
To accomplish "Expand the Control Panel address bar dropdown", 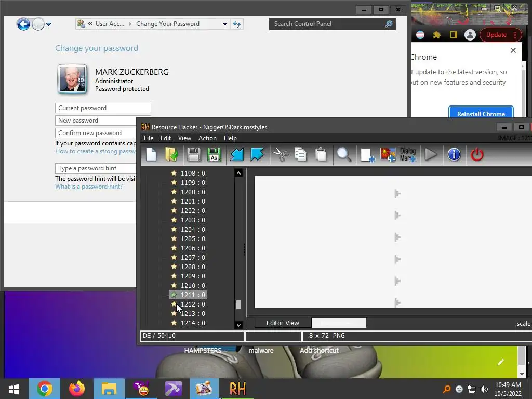I will tap(225, 24).
